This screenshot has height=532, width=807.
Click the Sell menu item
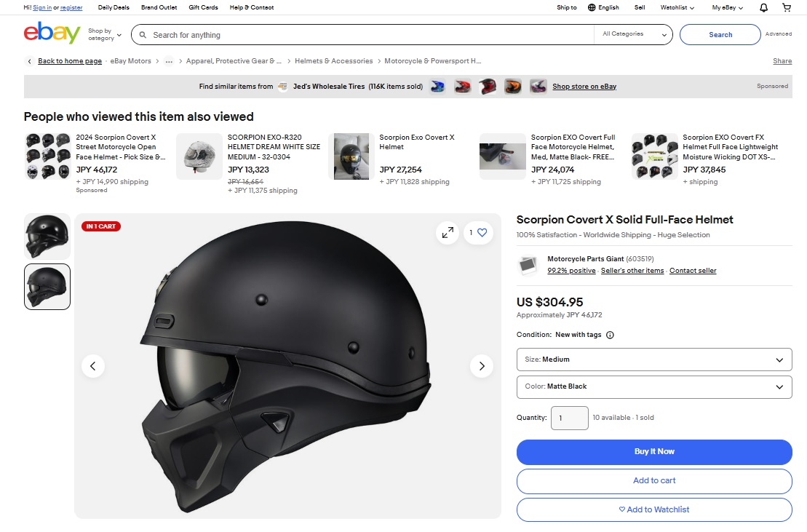pos(640,8)
